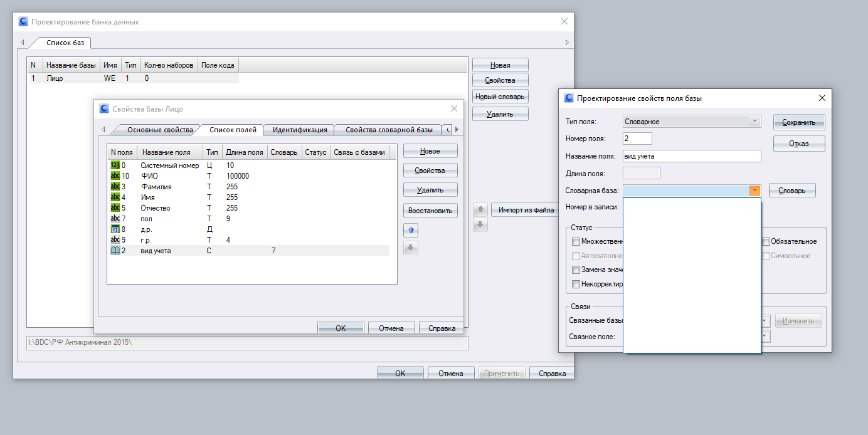The image size is (868, 435).
Task: Open the Связанные базы dropdown arrow
Action: (765, 320)
